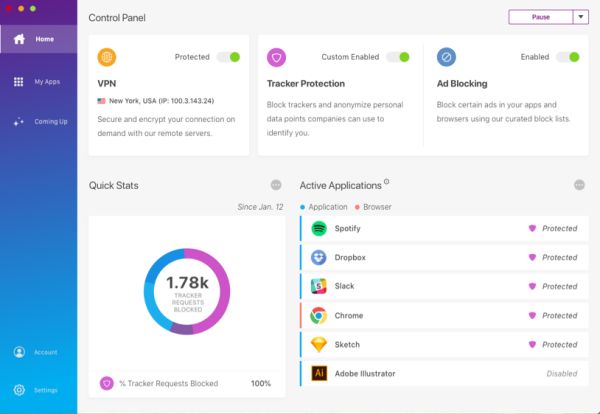Toggle the VPN Protected switch
The height and width of the screenshot is (414, 600).
[x=229, y=57]
